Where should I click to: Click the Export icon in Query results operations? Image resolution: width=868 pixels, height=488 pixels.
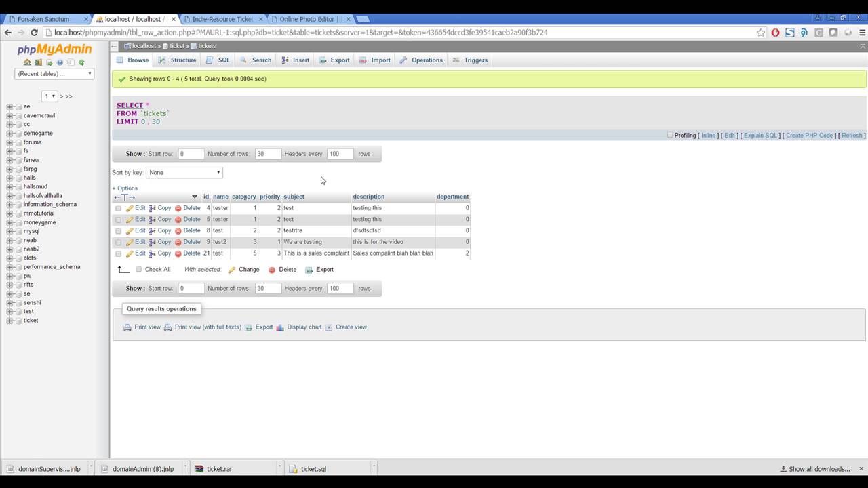click(x=248, y=327)
